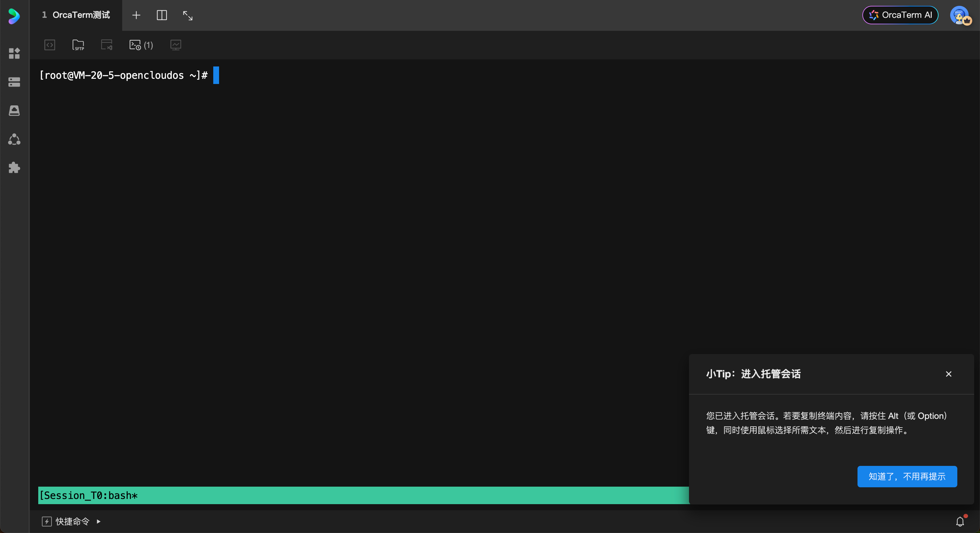Dismiss the 小Tip popup with X
This screenshot has height=533, width=980.
click(x=949, y=374)
